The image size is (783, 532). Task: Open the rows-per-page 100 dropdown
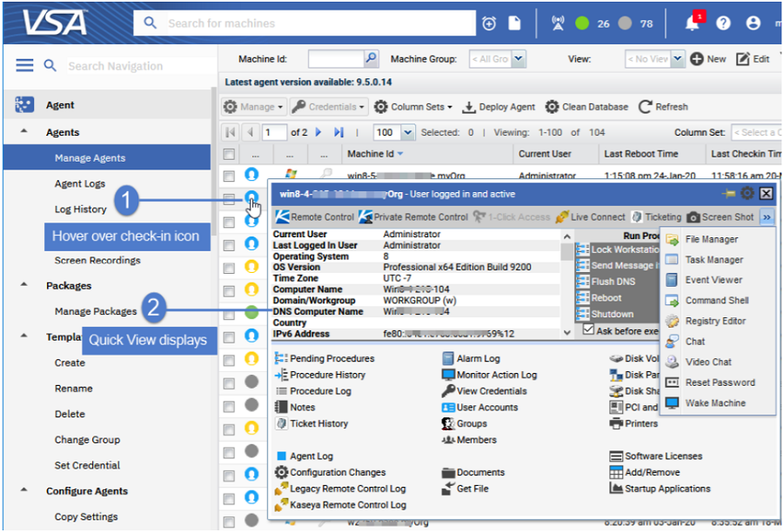(x=408, y=133)
